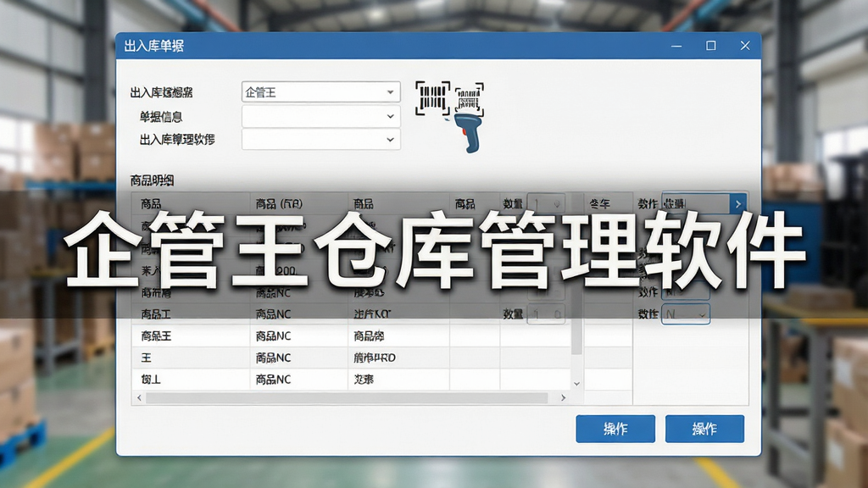Click the horizontal scrollbar thumb
The height and width of the screenshot is (488, 868).
click(347, 398)
